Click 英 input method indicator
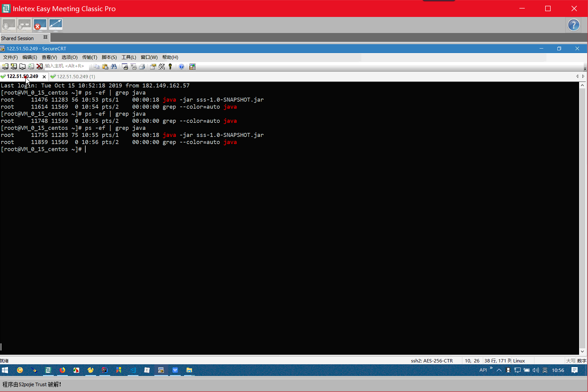The height and width of the screenshot is (392, 588). click(x=545, y=370)
